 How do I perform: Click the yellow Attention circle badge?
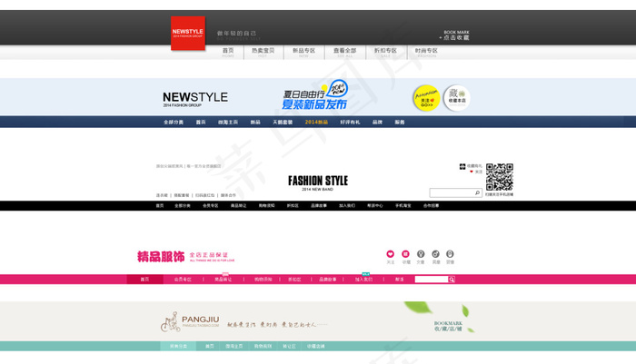[x=425, y=98]
